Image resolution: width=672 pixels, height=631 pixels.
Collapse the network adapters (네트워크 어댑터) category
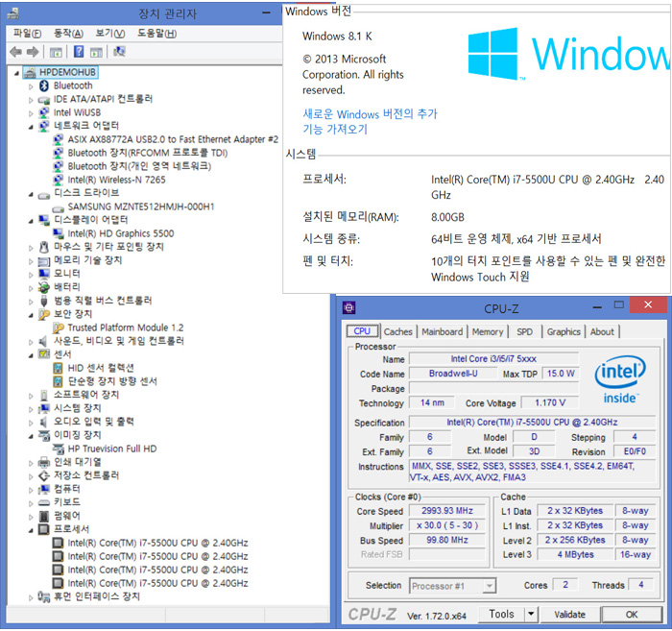[31, 127]
